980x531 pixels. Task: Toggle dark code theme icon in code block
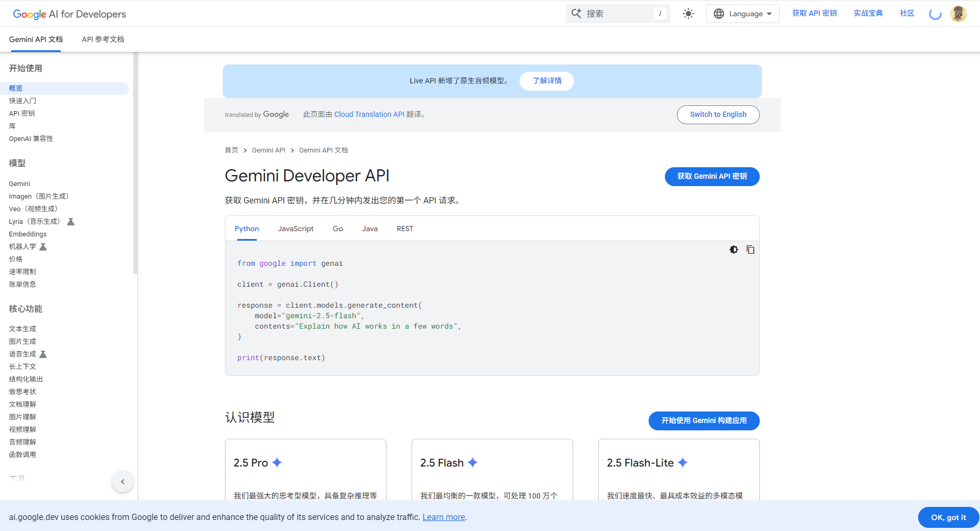pos(734,250)
